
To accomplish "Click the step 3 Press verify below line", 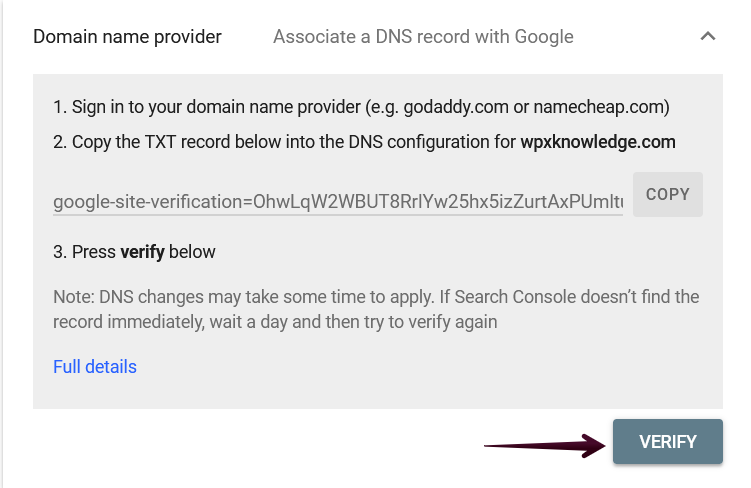I will pyautogui.click(x=134, y=251).
